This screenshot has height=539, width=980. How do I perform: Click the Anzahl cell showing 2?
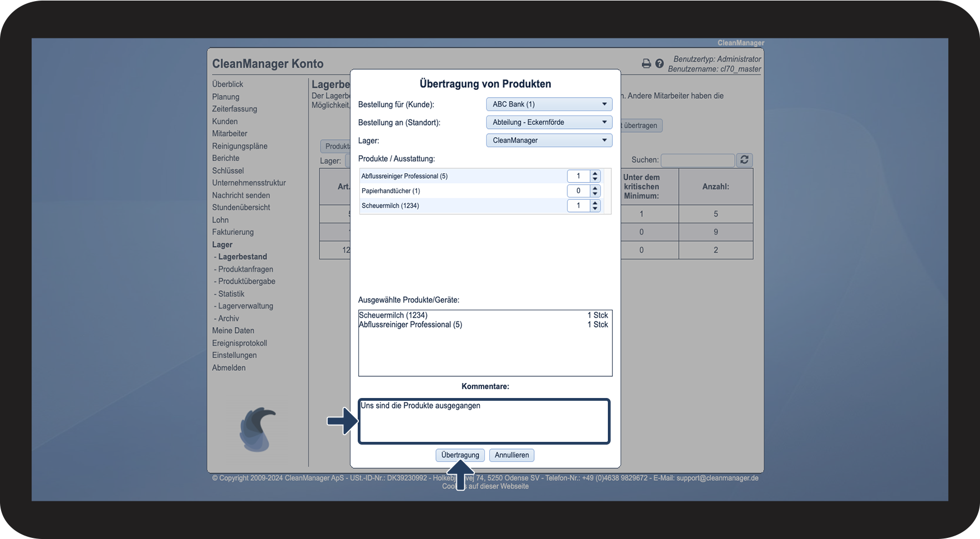click(x=716, y=250)
